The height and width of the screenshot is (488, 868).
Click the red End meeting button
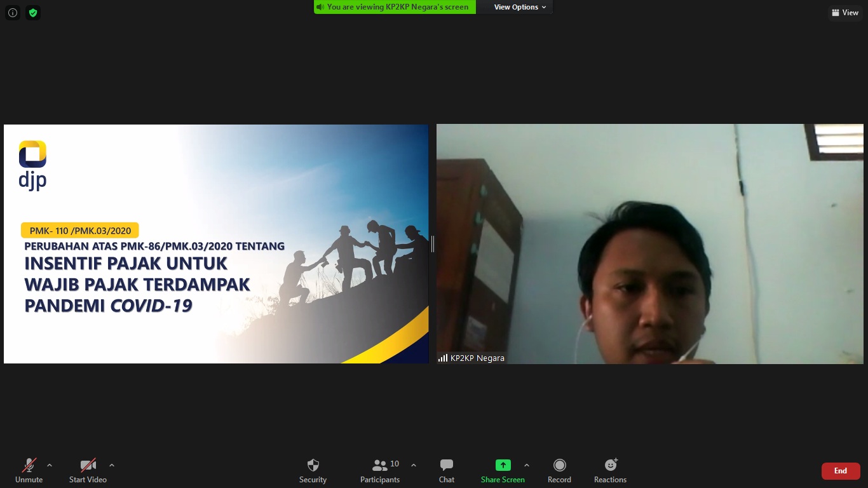(x=840, y=471)
